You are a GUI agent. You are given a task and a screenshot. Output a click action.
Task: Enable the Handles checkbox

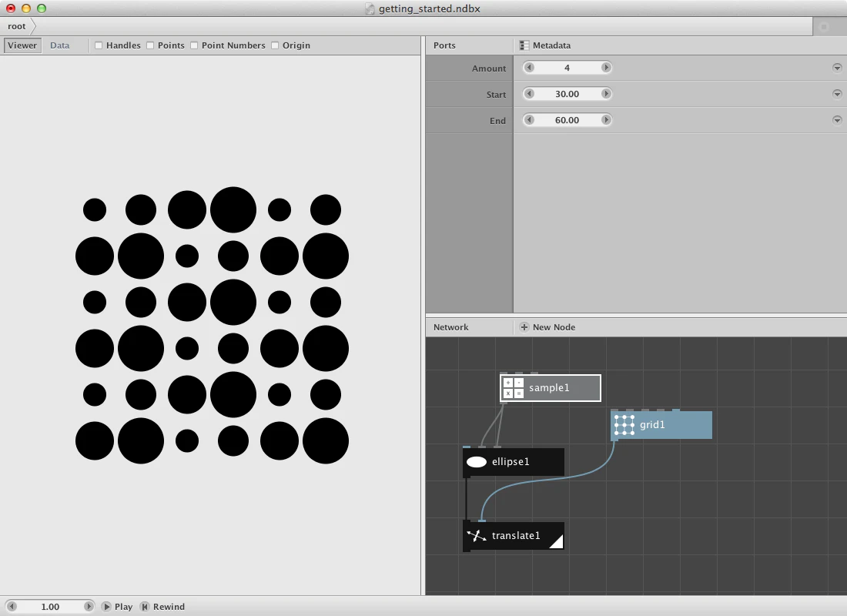[x=99, y=45]
